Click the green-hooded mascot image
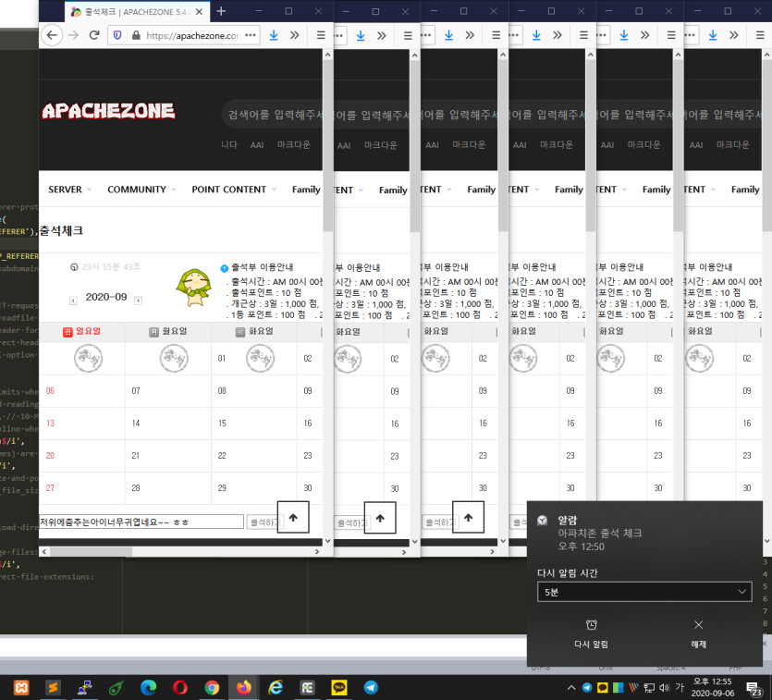 (194, 288)
